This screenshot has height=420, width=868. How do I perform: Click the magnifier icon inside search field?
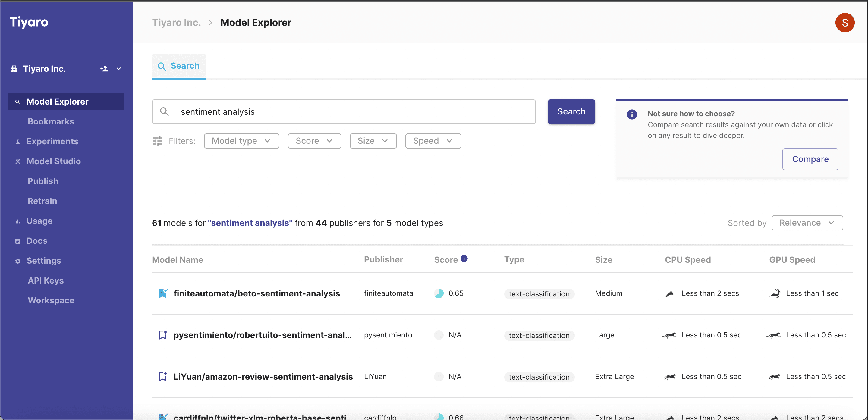click(165, 111)
